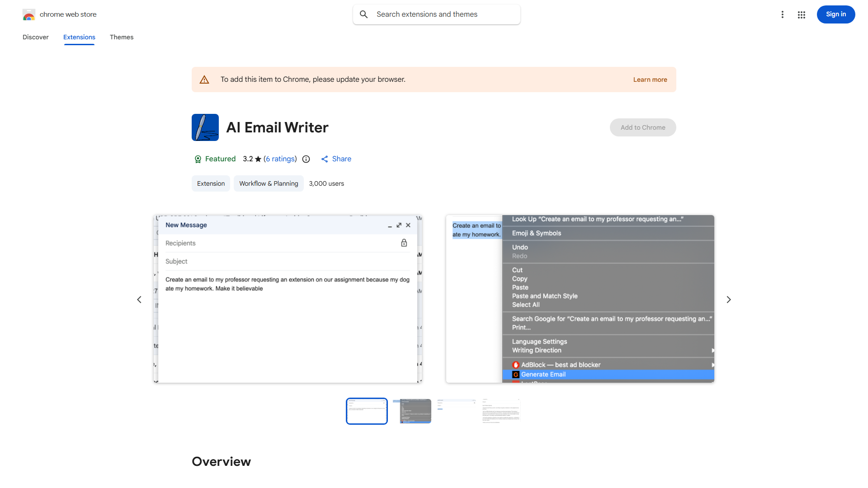Click the AI Email Writer extension icon
This screenshot has width=868, height=488.
pos(205,127)
